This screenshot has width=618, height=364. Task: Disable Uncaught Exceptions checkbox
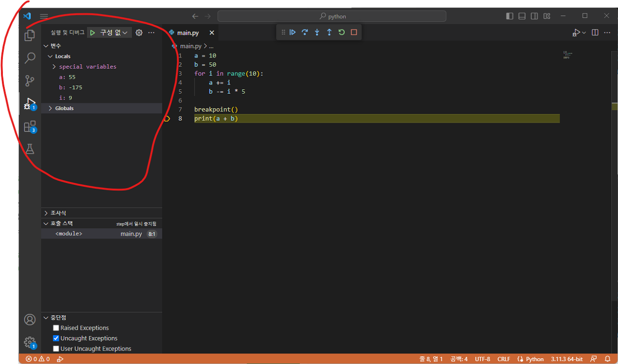click(x=56, y=338)
